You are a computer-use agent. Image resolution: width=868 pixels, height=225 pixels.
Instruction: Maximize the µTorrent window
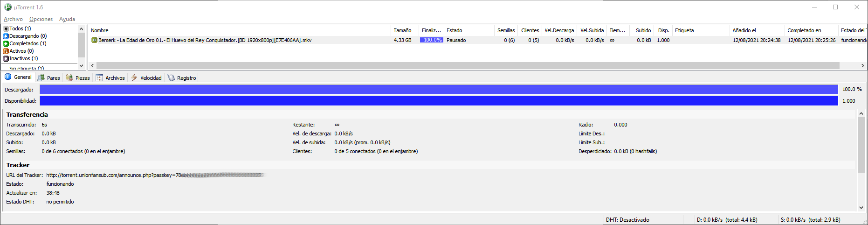tap(835, 7)
